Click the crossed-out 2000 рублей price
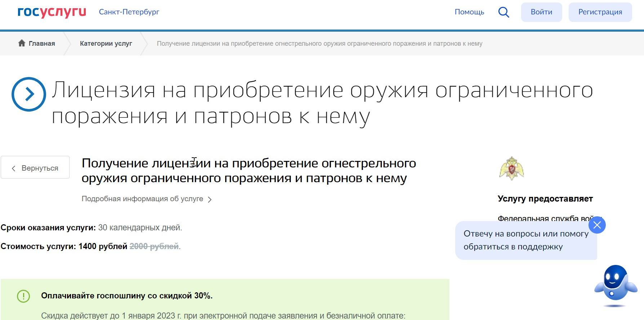The height and width of the screenshot is (320, 644). pos(154,246)
